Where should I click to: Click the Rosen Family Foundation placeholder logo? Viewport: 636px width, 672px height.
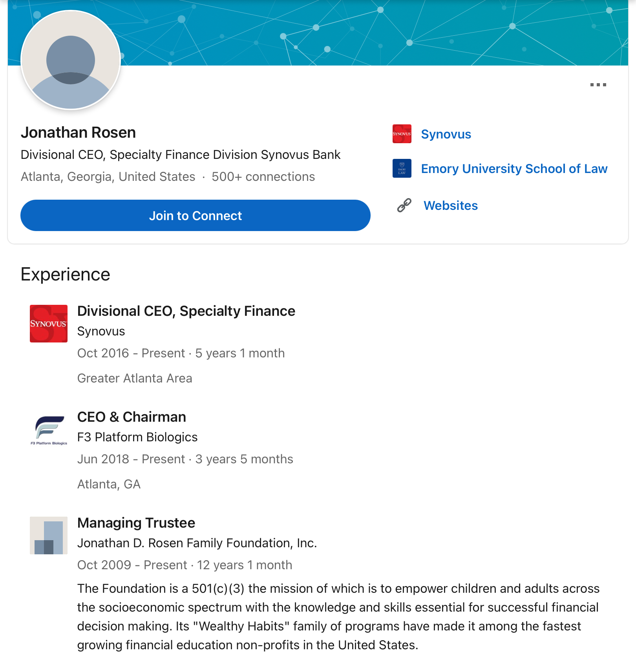(x=49, y=535)
